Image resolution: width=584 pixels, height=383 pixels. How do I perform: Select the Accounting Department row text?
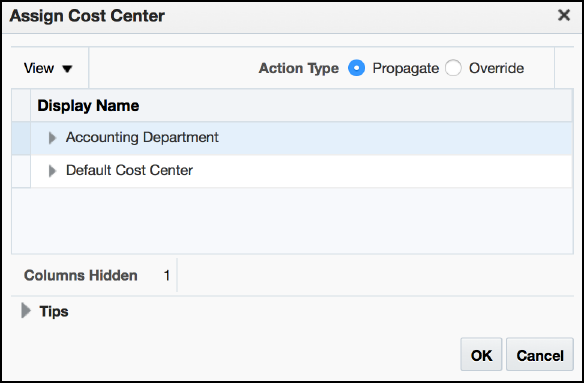[142, 137]
